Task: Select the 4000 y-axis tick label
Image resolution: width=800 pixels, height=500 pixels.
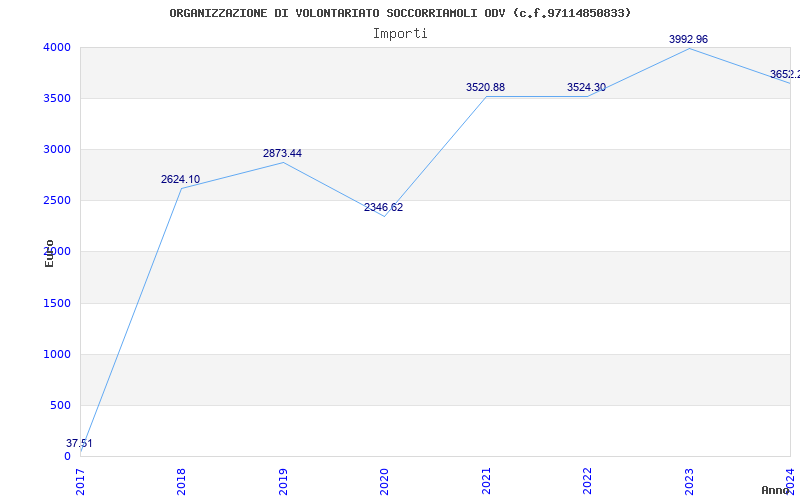Action: coord(56,47)
